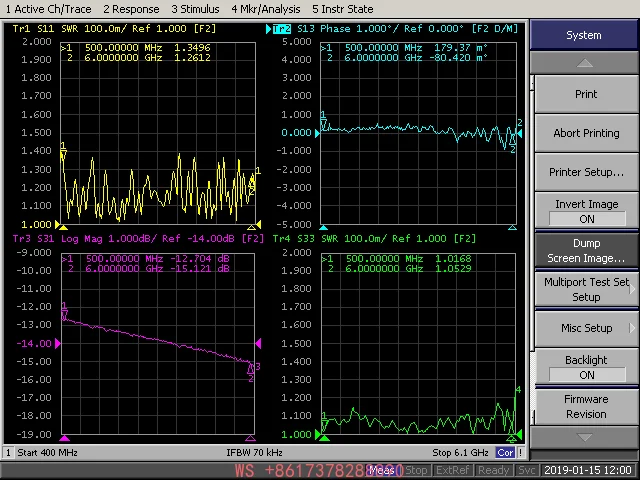
Task: Click marker 1 on cyan S13 phase trace
Action: [x=323, y=121]
